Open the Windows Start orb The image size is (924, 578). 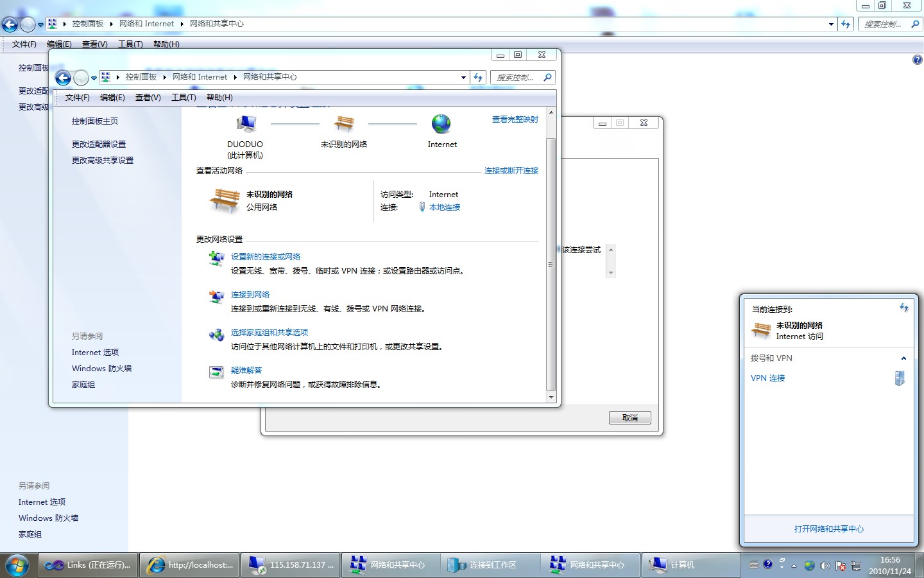[17, 565]
